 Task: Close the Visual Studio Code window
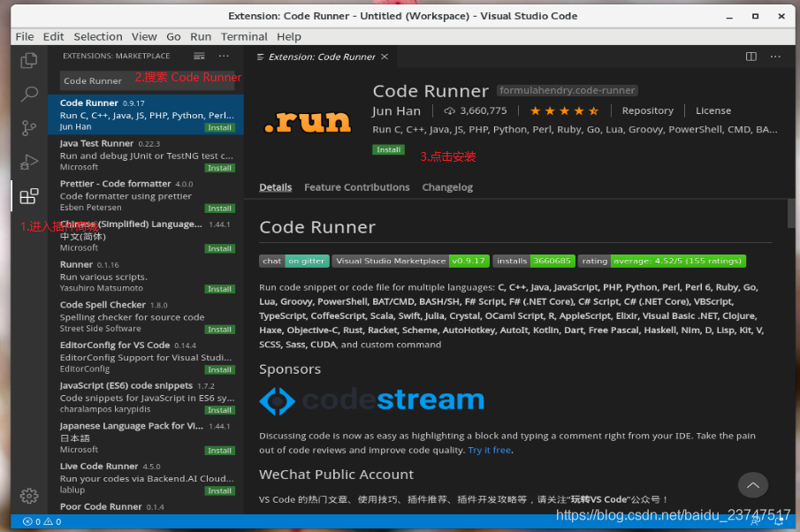pos(781,16)
